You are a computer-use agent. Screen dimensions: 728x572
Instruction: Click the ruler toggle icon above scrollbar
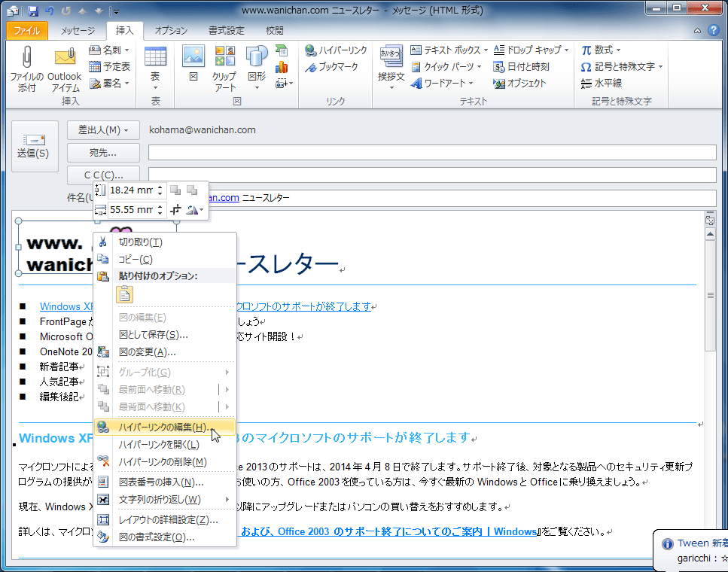point(710,220)
